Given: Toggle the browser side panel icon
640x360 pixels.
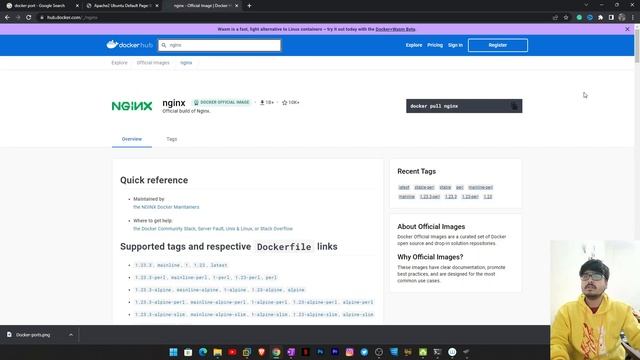Looking at the screenshot, I should 611,18.
